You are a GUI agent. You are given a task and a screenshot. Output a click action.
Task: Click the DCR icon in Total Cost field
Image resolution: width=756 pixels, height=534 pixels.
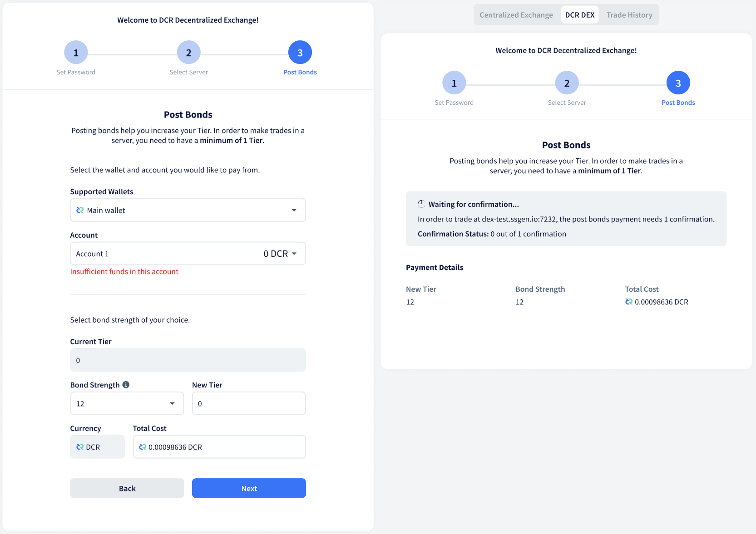pos(142,447)
